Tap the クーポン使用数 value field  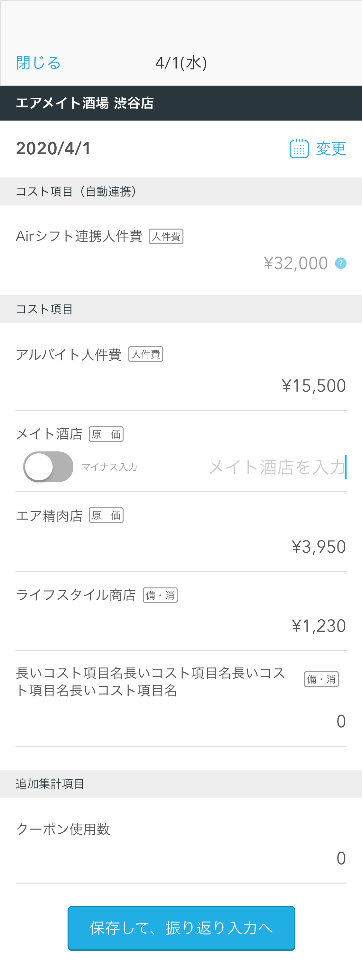pos(341,858)
